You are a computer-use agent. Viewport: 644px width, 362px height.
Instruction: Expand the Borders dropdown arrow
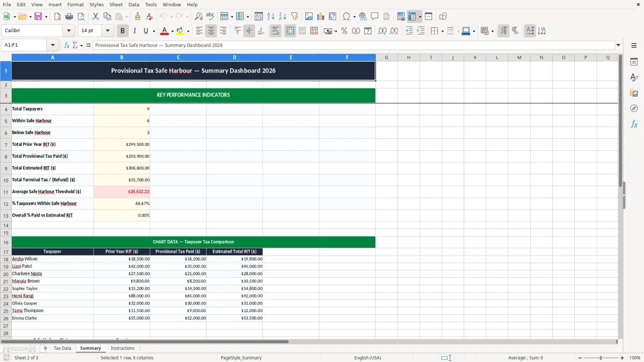[442, 31]
